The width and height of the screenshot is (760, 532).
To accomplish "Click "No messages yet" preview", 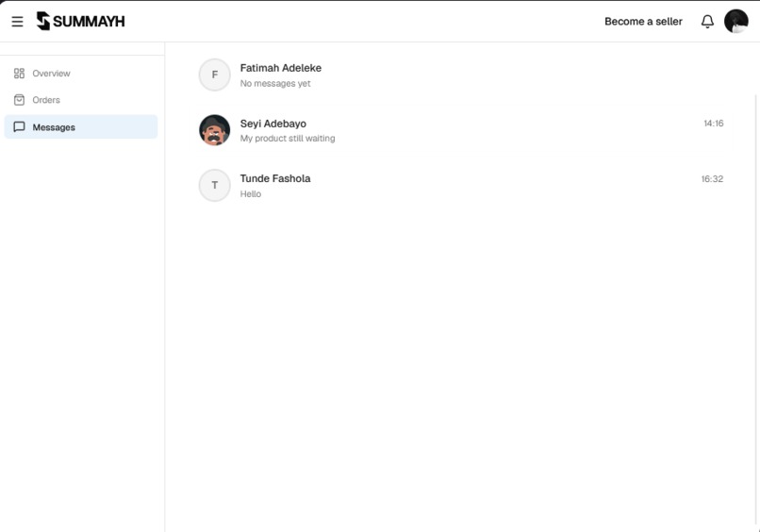I will click(275, 83).
